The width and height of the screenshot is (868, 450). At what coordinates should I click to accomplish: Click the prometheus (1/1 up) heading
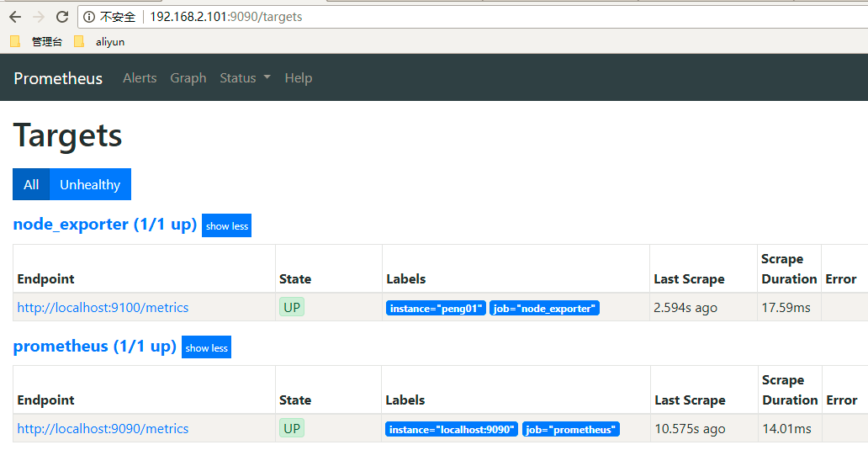point(95,346)
